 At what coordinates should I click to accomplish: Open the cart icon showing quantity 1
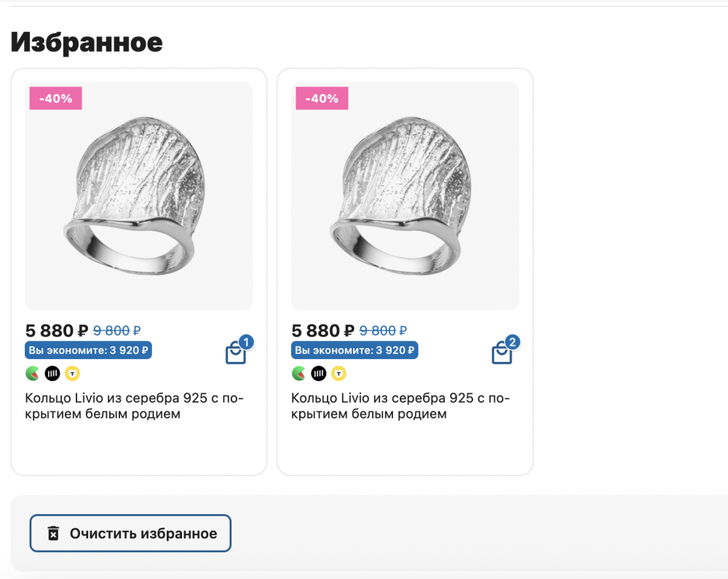(x=237, y=351)
